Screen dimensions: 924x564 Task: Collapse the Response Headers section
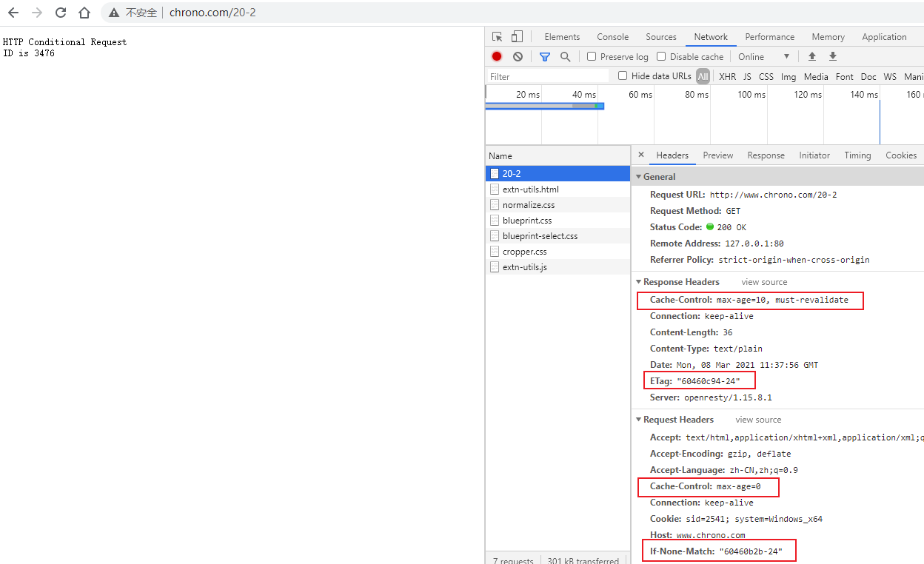tap(639, 282)
